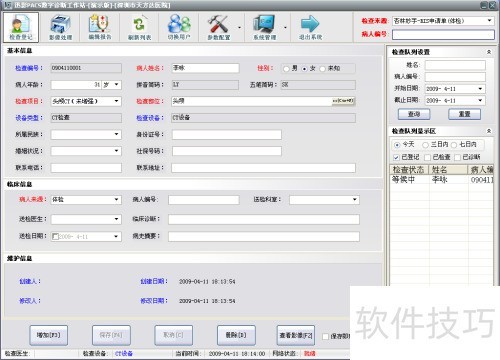Click the red 网络状态 value in status bar
Viewport: 500px width, 360px height.
tap(309, 353)
